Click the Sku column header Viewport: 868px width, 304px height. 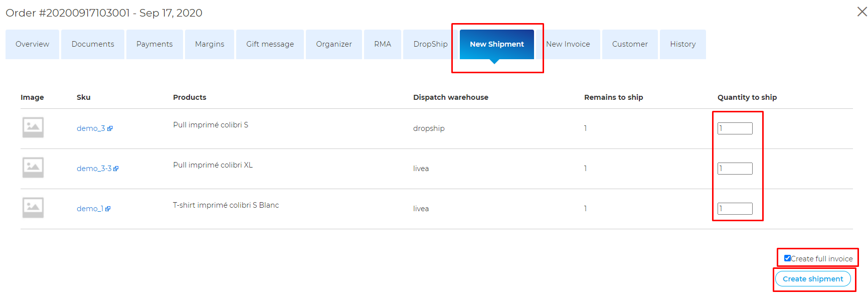(83, 97)
